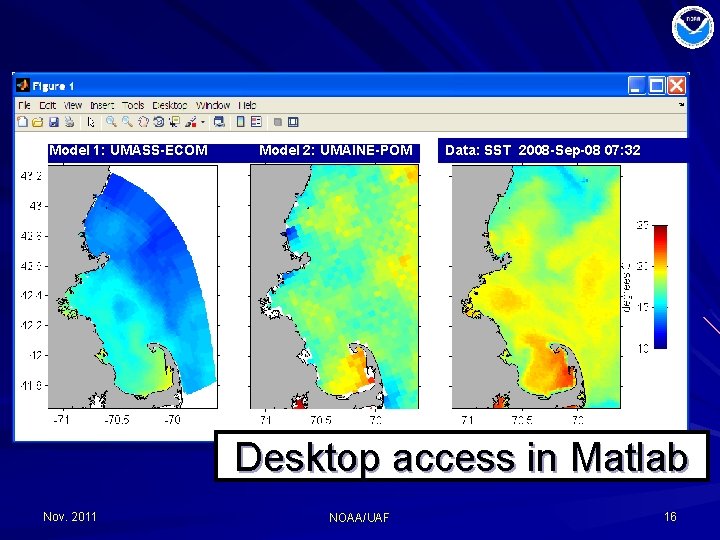Click the 'Model 1: UMASS-ECOM' title

tap(129, 150)
